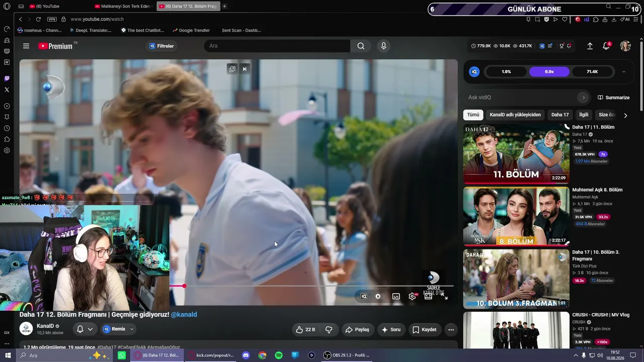Click the Summarize button
Viewport: 644px width, 362px height.
[614, 98]
